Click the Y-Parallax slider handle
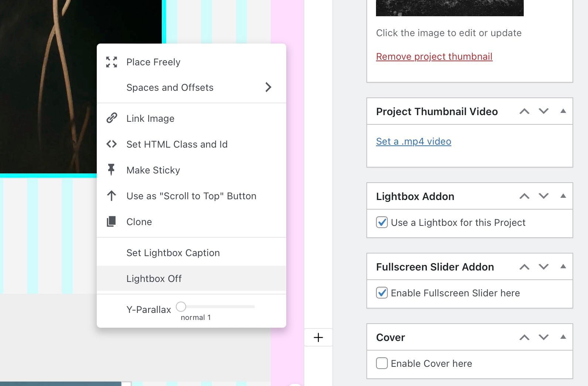 click(181, 307)
